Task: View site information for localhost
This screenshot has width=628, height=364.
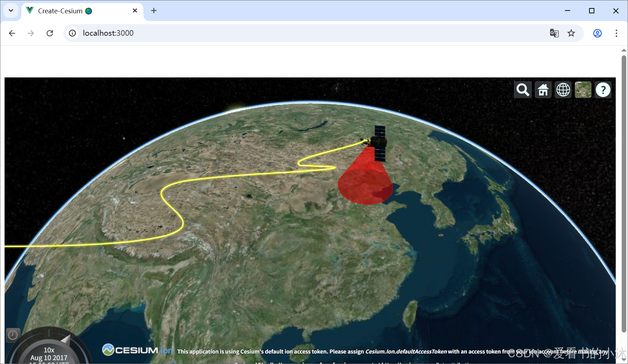Action: [x=72, y=33]
